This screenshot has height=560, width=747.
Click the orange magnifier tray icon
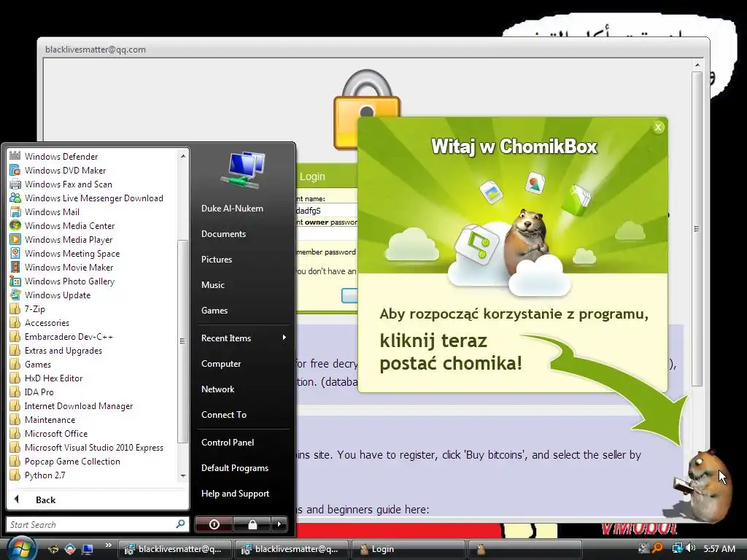657,548
